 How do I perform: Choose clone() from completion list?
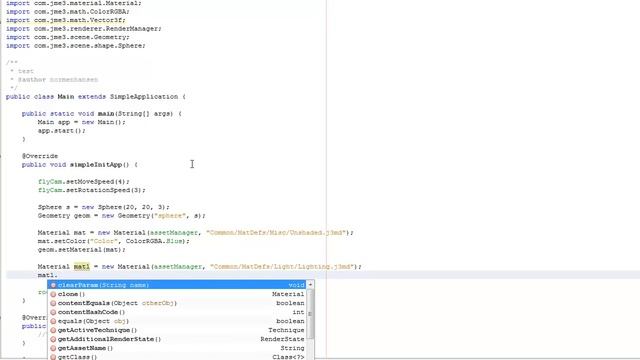click(x=177, y=294)
